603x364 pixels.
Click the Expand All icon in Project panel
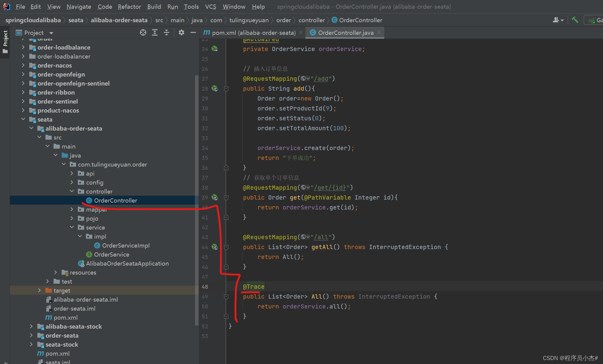coord(155,32)
